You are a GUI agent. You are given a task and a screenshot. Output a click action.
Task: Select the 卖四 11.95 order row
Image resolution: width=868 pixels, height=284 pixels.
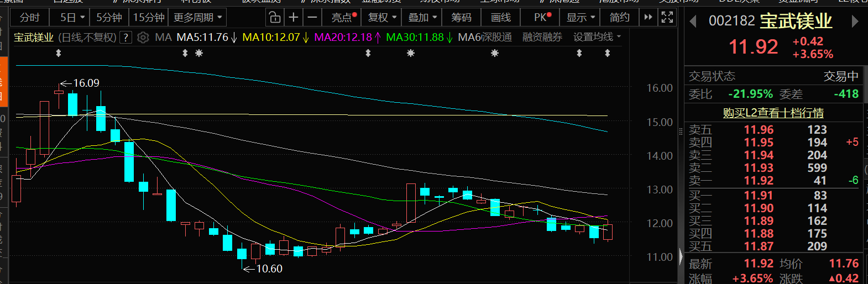coord(773,143)
